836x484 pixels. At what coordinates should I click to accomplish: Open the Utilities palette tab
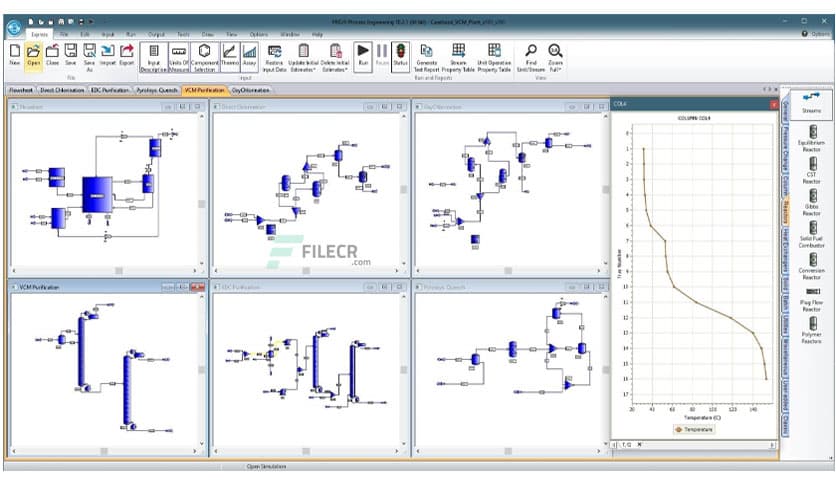785,326
